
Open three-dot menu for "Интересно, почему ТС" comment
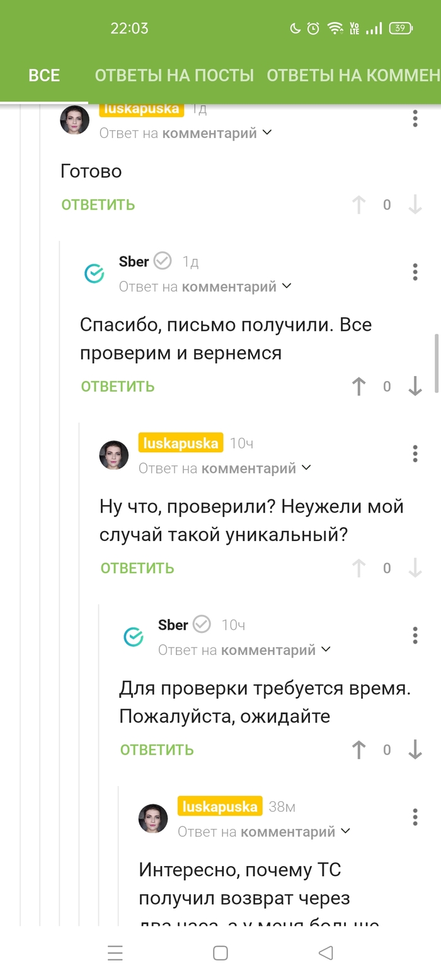[415, 817]
